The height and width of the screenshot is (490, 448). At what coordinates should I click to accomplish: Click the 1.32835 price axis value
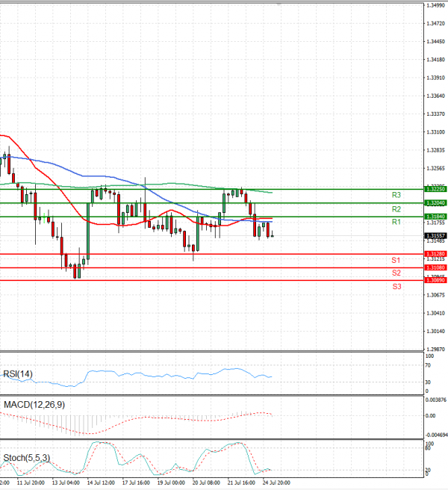pyautogui.click(x=435, y=150)
